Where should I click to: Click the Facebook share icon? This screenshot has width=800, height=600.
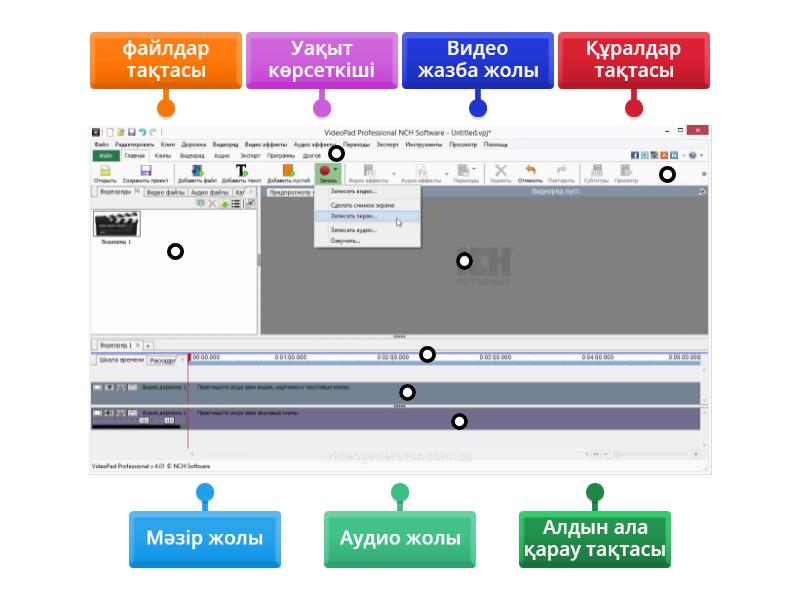(635, 155)
